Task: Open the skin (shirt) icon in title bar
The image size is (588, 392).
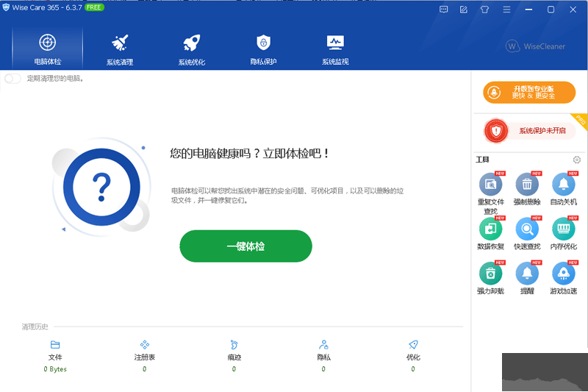Action: click(x=484, y=10)
